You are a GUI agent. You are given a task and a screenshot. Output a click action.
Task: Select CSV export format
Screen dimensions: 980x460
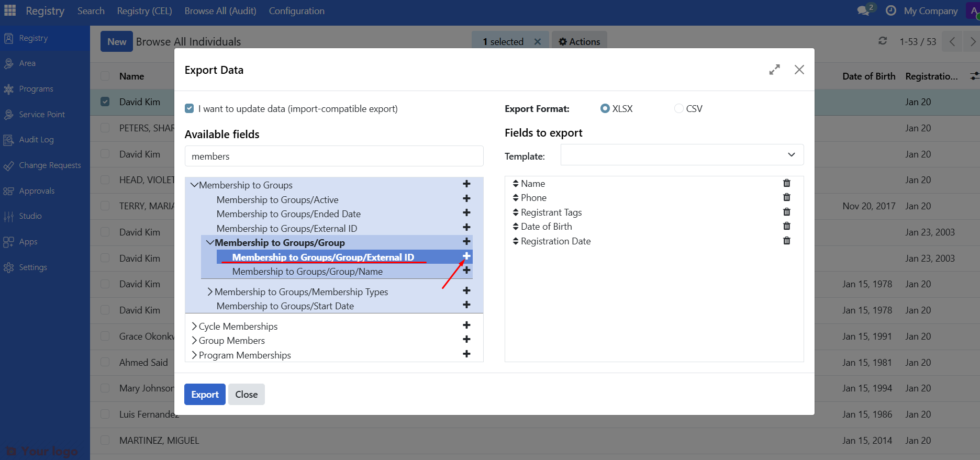(679, 108)
